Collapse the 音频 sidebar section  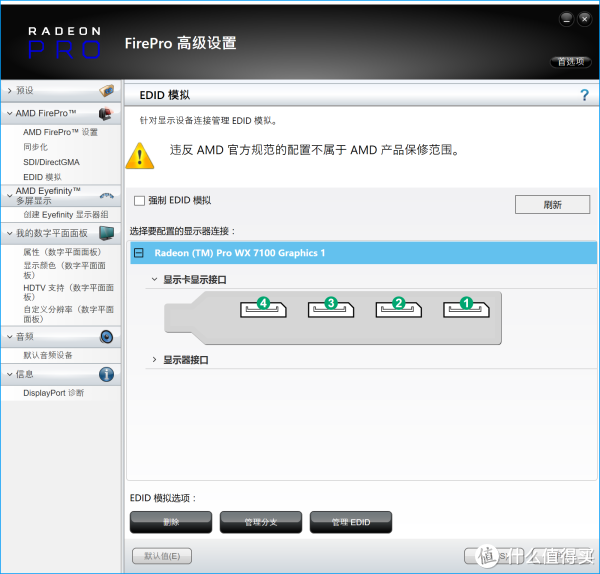(x=10, y=337)
